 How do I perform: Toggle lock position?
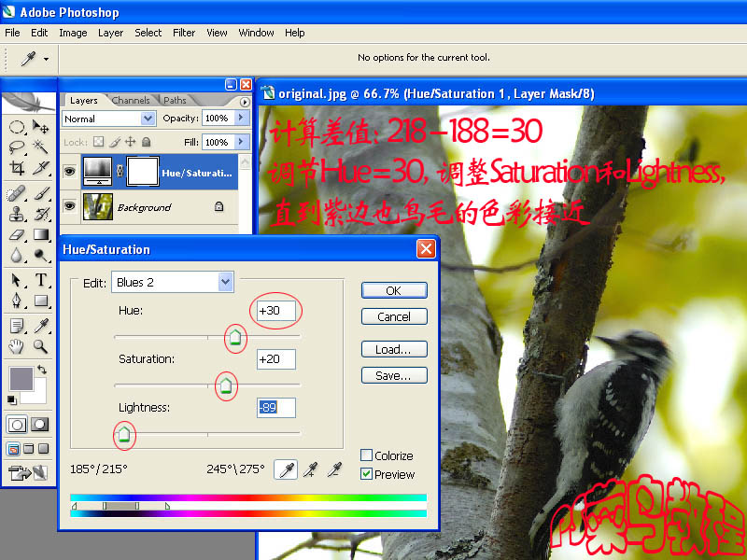(130, 142)
